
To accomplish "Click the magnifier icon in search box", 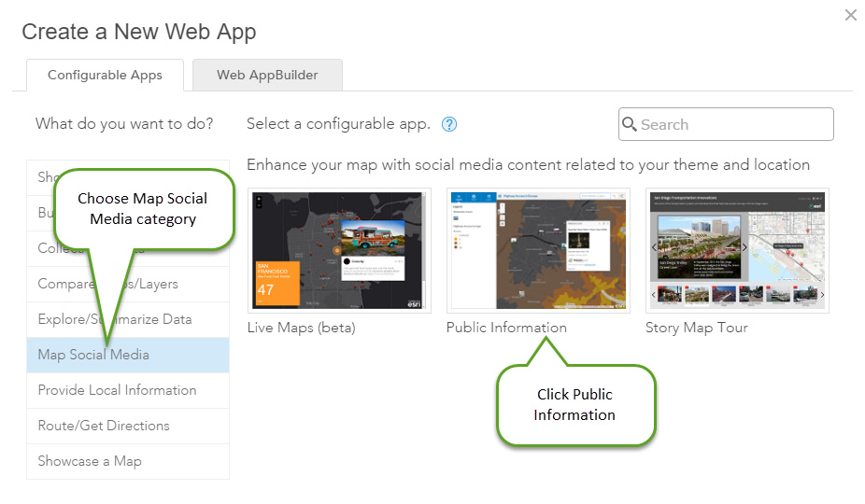I will click(630, 124).
